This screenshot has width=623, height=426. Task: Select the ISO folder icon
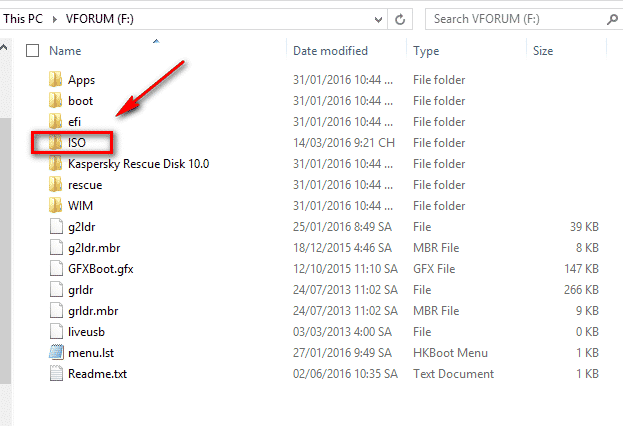point(56,143)
